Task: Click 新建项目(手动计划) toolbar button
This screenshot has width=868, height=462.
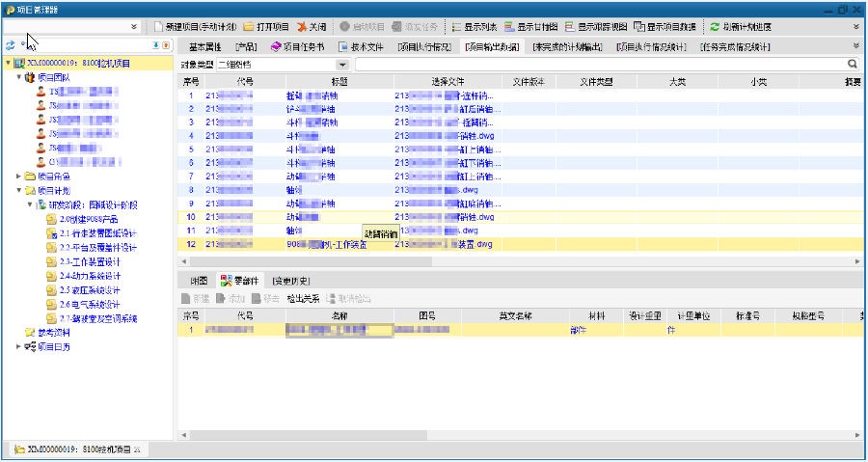Action: [x=194, y=27]
